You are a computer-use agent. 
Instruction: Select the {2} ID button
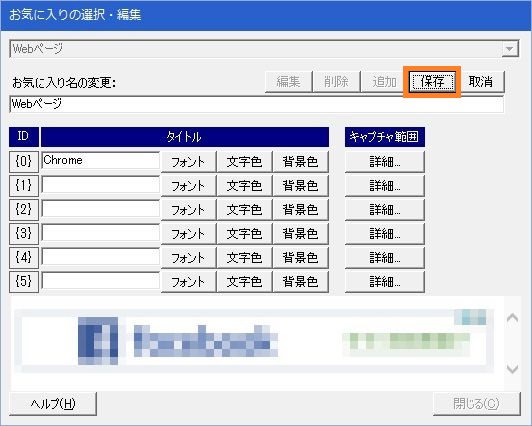(x=24, y=210)
